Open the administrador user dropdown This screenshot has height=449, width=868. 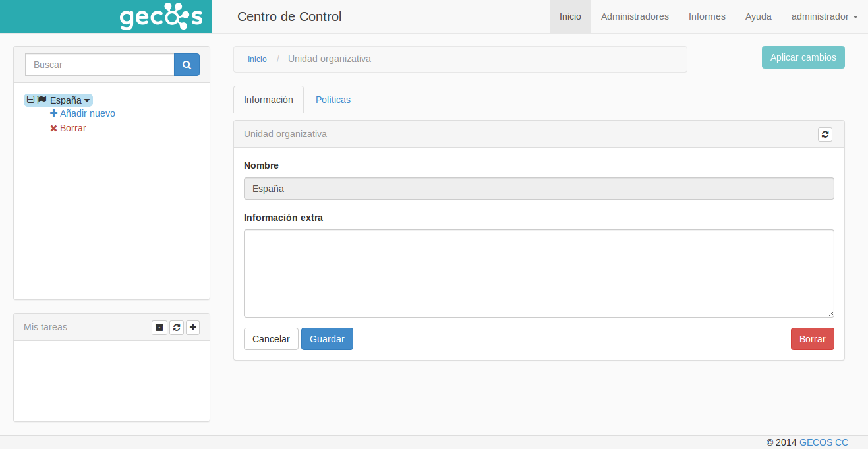pyautogui.click(x=825, y=16)
